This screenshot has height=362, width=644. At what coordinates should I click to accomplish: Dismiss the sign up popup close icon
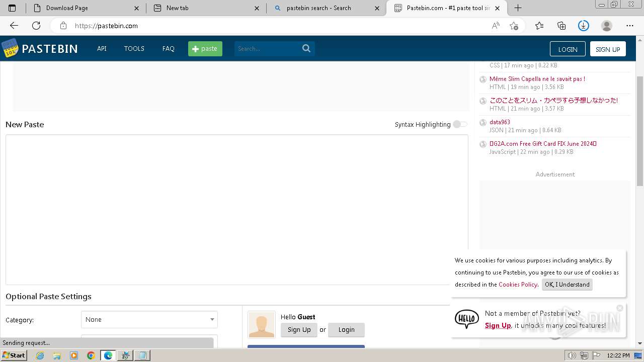pos(620,308)
